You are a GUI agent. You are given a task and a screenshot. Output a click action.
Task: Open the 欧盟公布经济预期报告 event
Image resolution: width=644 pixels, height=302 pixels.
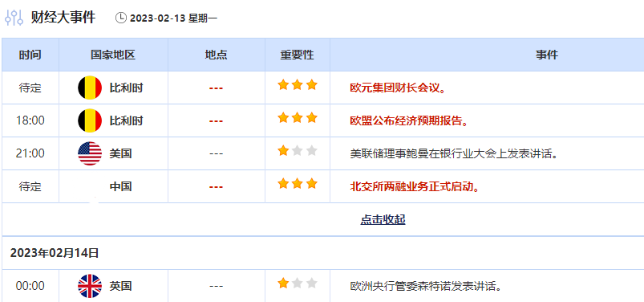(x=409, y=121)
